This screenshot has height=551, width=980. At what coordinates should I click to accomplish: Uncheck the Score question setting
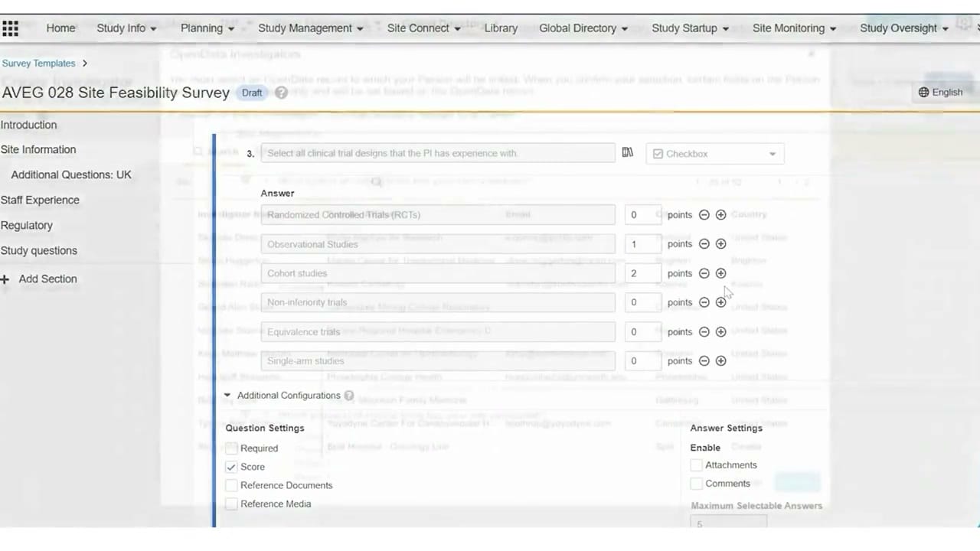pos(231,467)
